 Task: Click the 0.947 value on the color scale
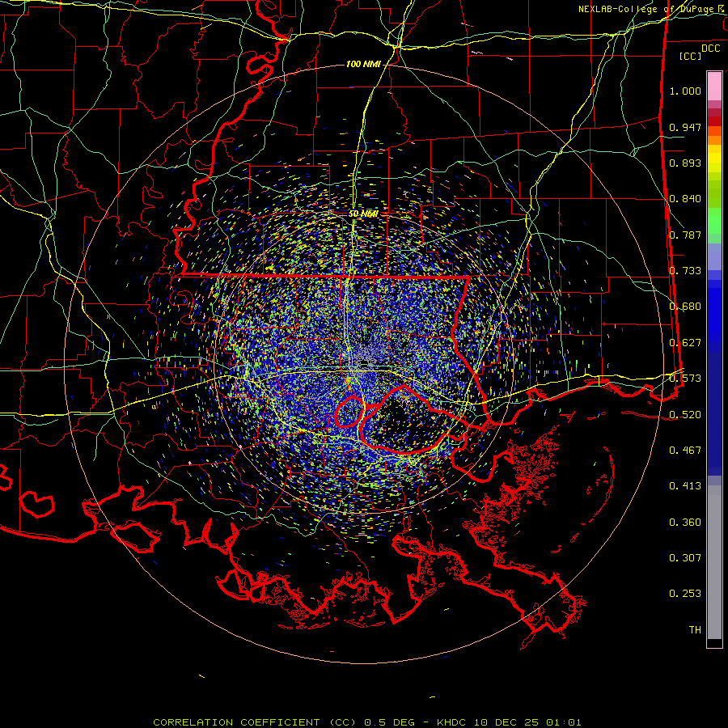pos(685,127)
